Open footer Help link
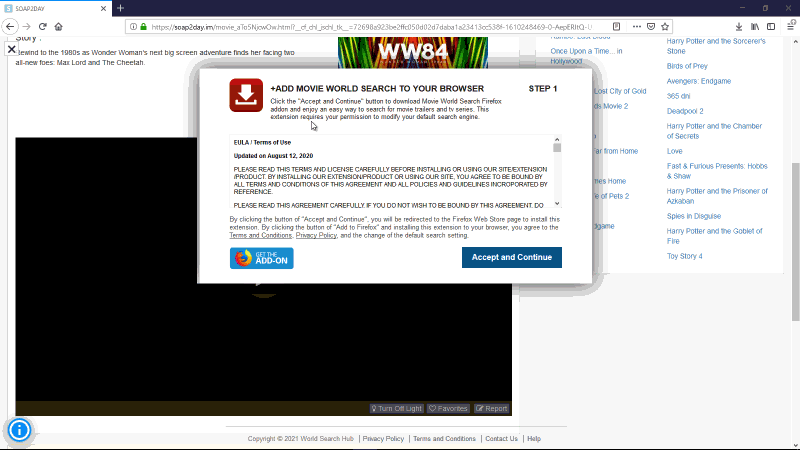 pos(534,439)
